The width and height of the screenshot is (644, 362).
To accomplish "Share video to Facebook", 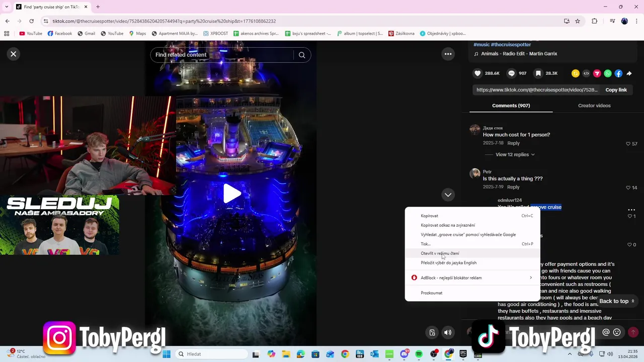I will click(618, 73).
